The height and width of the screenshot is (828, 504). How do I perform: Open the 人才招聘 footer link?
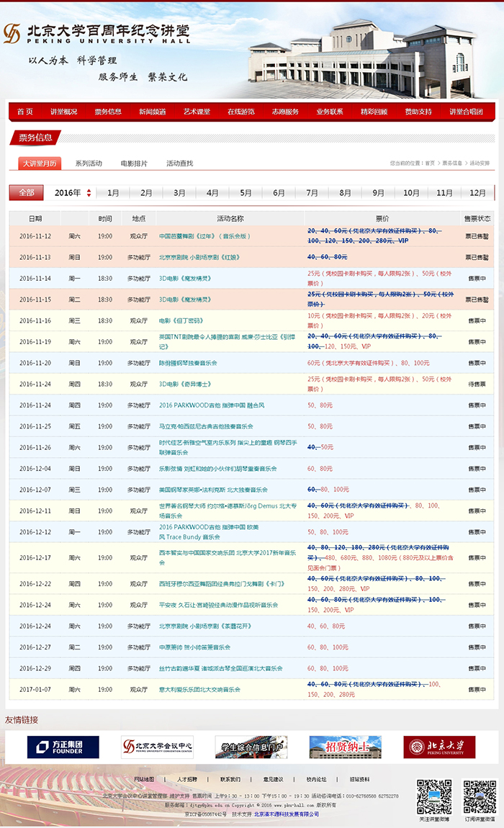tap(187, 779)
